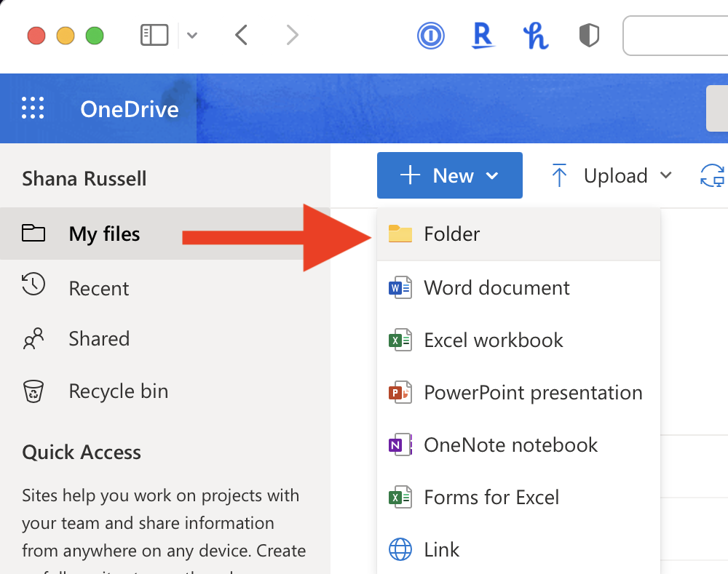
Task: Click the OneDrive title link
Action: click(130, 109)
